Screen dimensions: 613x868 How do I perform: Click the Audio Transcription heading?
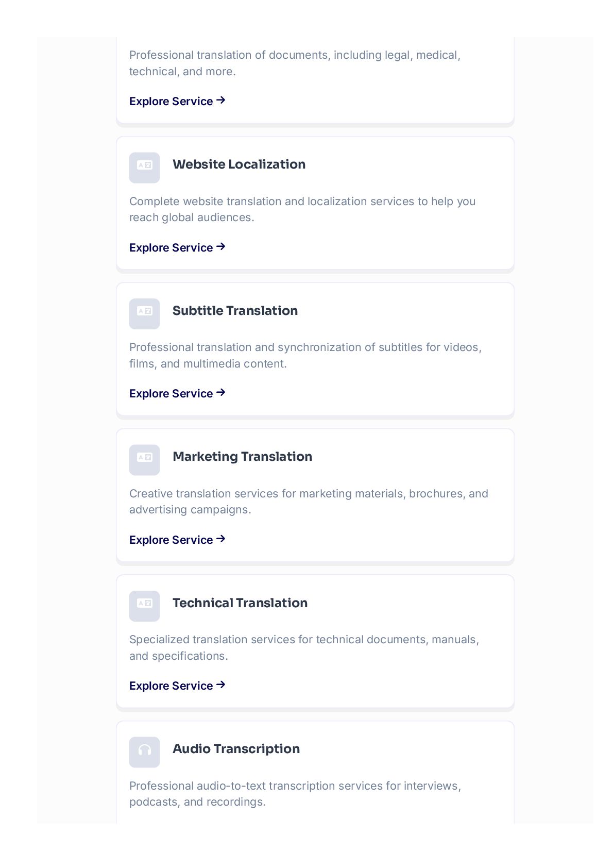pyautogui.click(x=236, y=749)
